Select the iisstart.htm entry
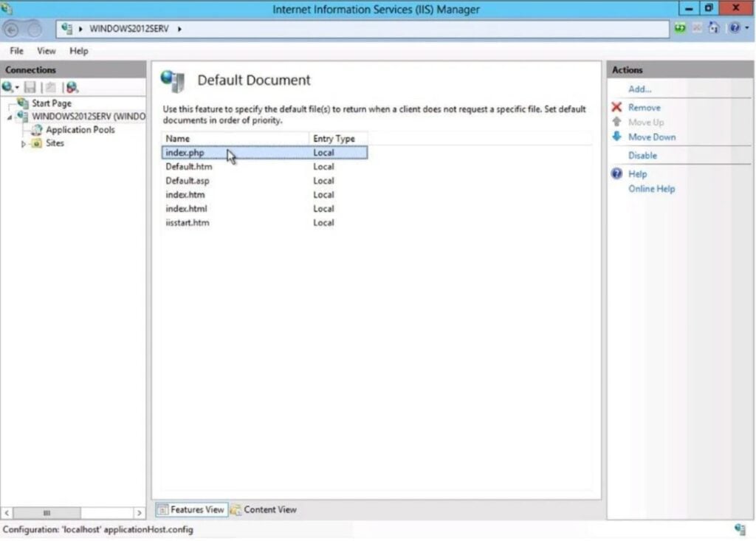Screen dimensions: 756x541 (x=264, y=223)
